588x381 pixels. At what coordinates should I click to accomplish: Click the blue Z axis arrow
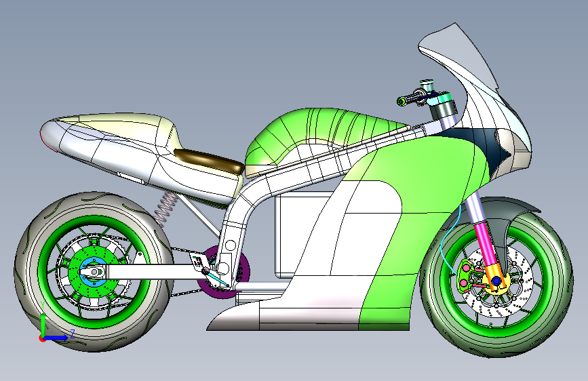pos(57,338)
